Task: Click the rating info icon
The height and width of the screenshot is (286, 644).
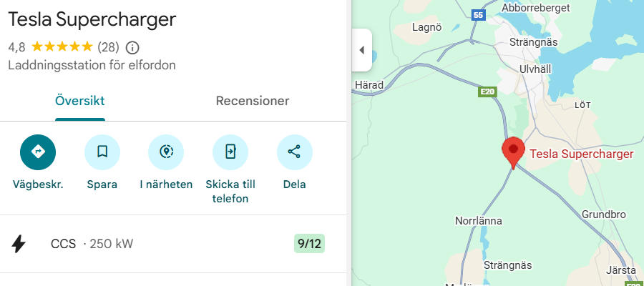Action: pos(132,47)
